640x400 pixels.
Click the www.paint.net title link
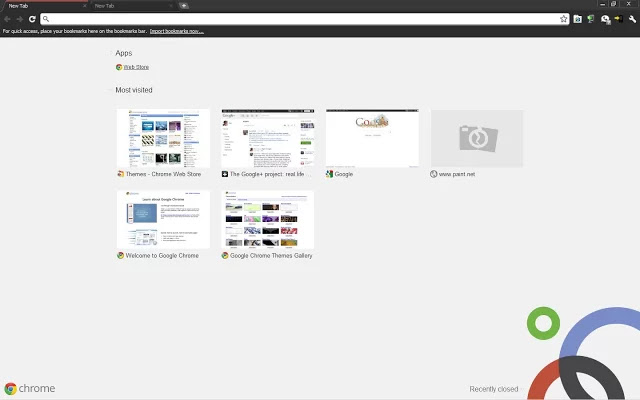[x=457, y=174]
